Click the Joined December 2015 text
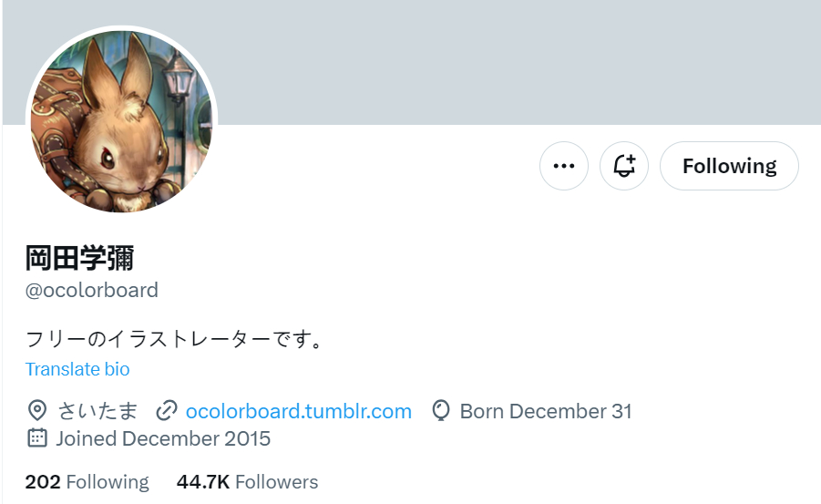The width and height of the screenshot is (821, 504). (163, 438)
